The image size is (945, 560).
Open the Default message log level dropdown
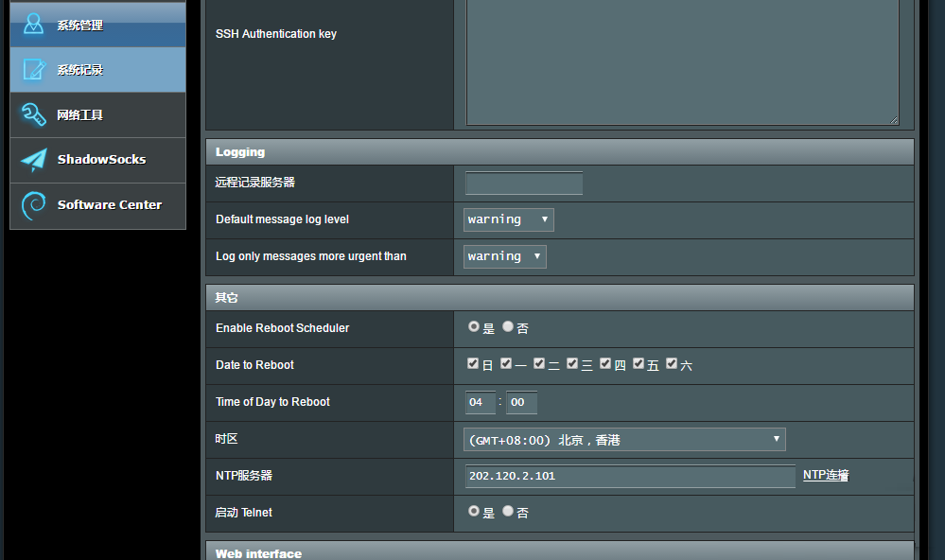click(x=508, y=219)
